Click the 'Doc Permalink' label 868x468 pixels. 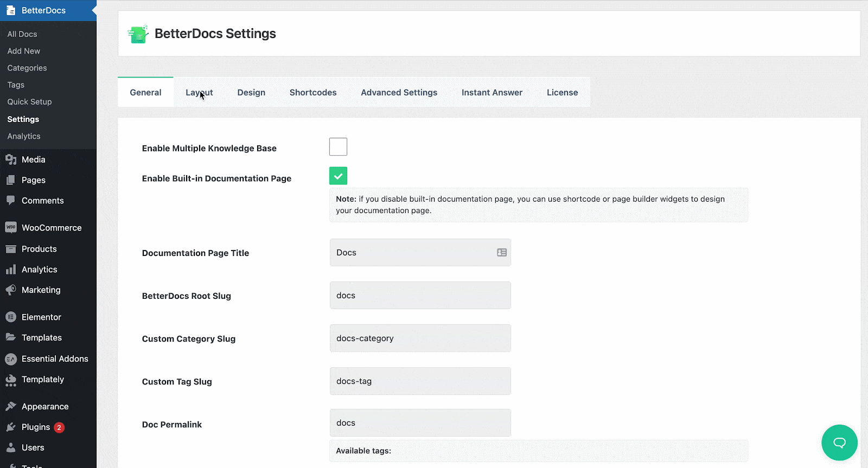click(x=172, y=425)
